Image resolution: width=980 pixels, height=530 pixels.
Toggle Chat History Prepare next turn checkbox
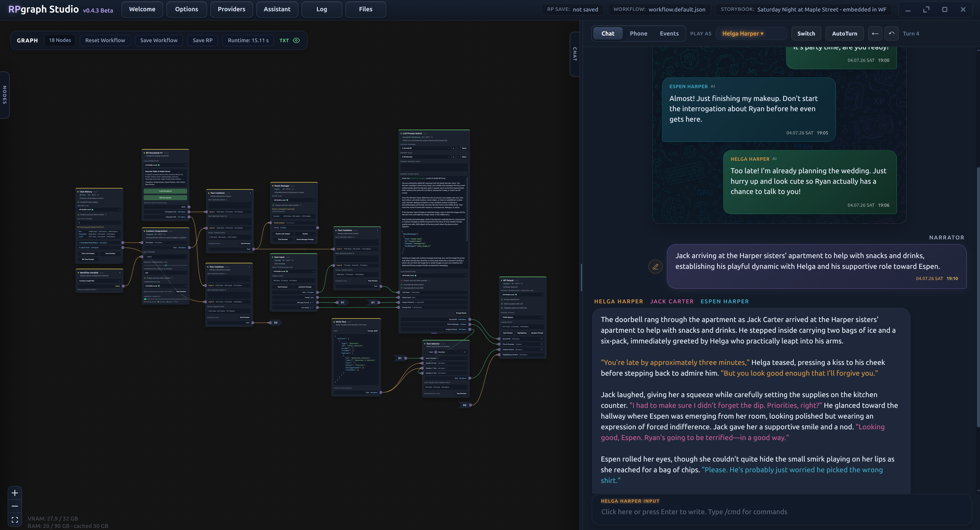(x=78, y=215)
